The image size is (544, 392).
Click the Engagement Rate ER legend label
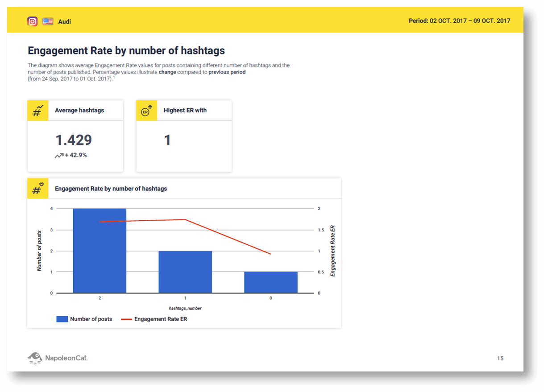coord(161,319)
